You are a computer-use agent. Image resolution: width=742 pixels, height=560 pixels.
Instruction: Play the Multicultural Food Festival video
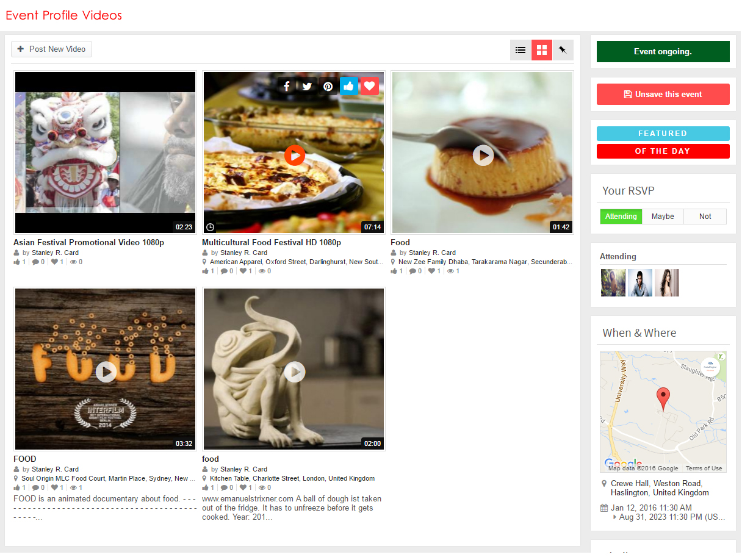tap(294, 156)
